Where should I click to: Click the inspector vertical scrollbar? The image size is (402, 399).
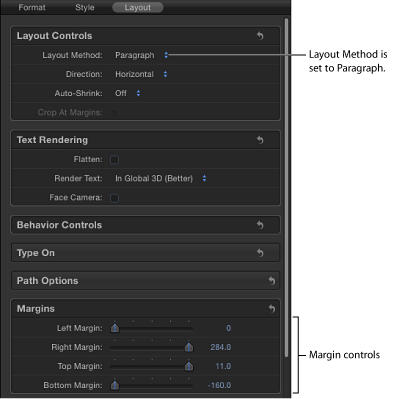[x=286, y=188]
